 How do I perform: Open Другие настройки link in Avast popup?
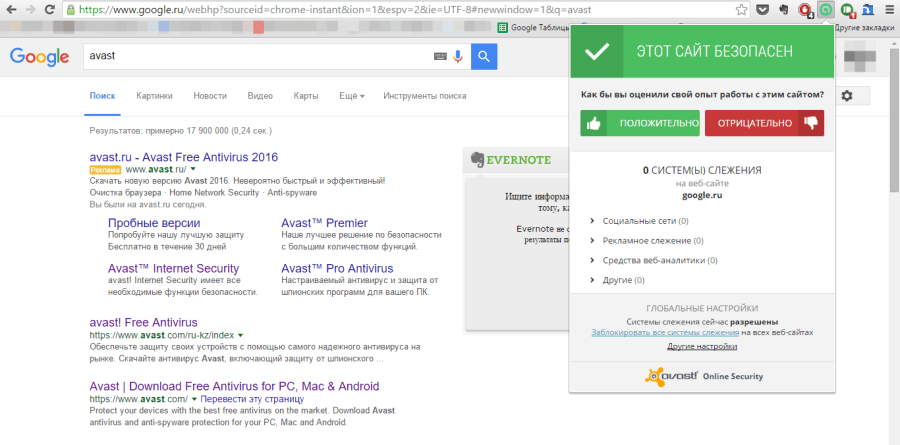[x=702, y=346]
